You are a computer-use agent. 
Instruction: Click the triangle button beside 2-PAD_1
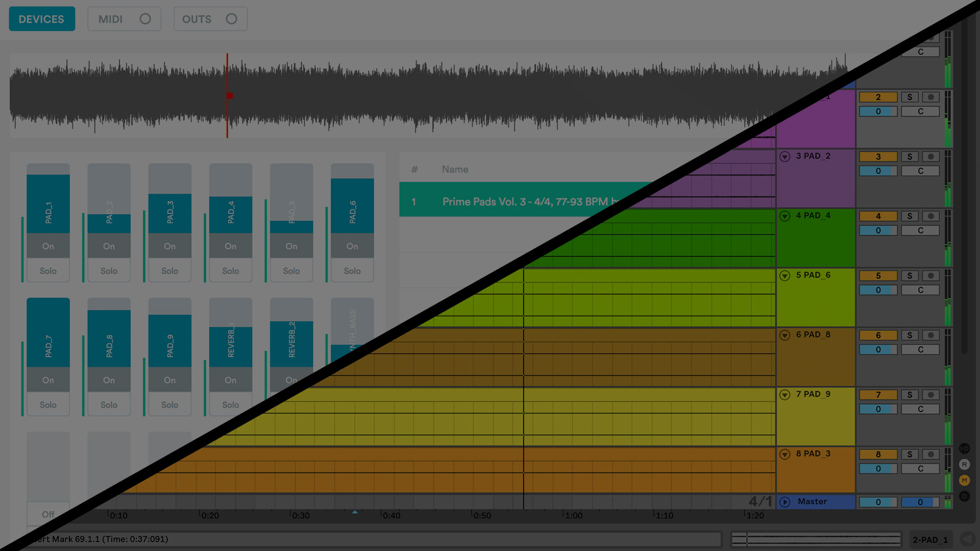tap(967, 539)
